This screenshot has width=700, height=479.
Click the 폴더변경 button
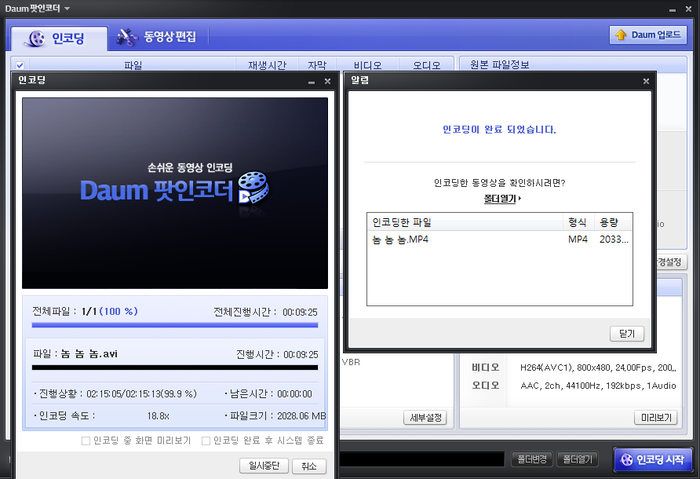(531, 459)
